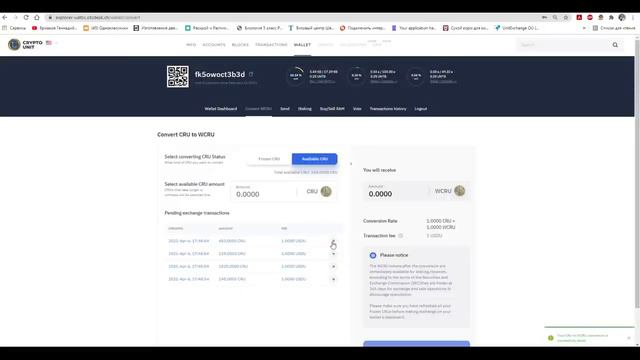
Task: Click the third circular resource usage gauge
Action: point(416,76)
